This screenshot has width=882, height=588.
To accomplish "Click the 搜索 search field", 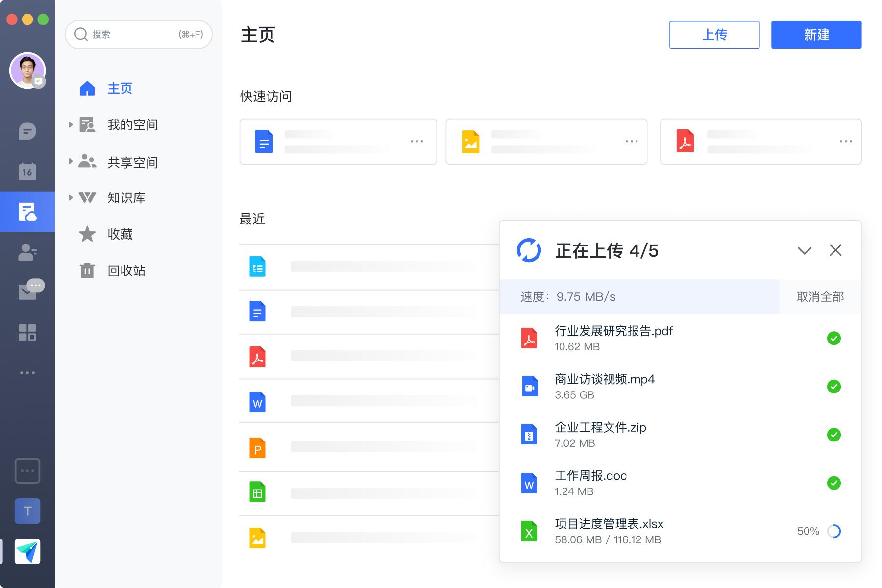I will (139, 34).
